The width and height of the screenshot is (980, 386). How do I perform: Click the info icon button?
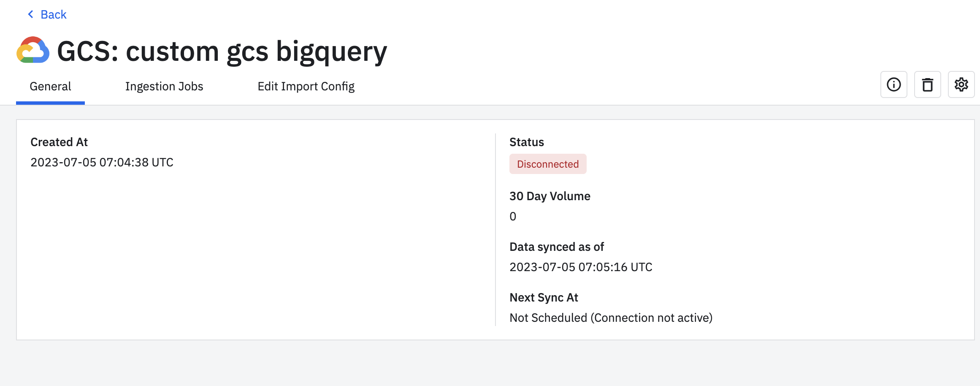[x=893, y=84]
